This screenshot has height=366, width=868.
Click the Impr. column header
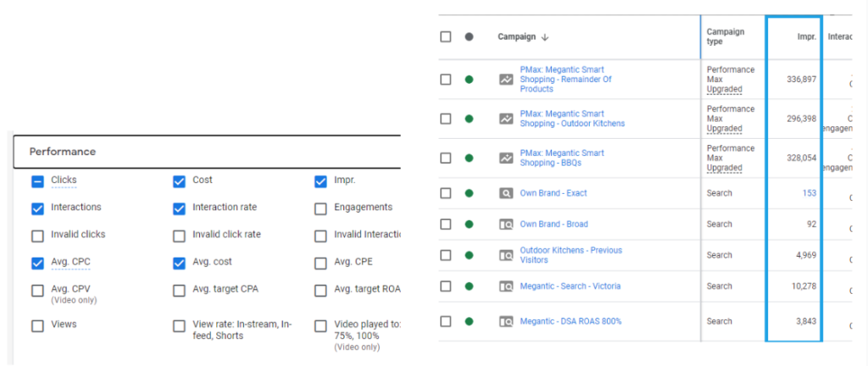(806, 37)
